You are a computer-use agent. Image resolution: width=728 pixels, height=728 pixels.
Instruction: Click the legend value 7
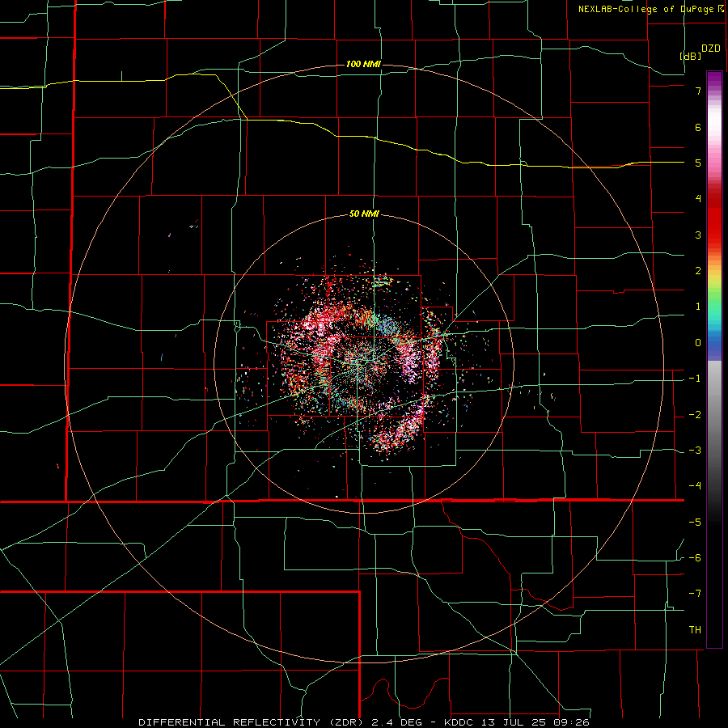click(698, 91)
